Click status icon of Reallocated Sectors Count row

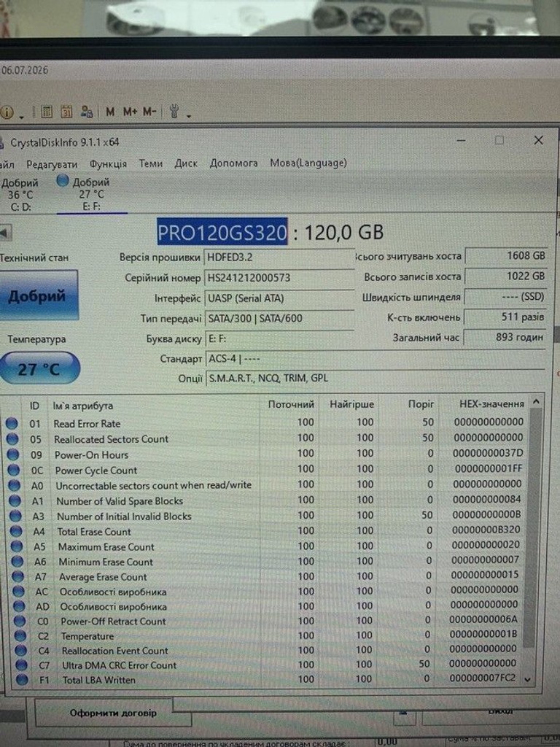pyautogui.click(x=12, y=438)
